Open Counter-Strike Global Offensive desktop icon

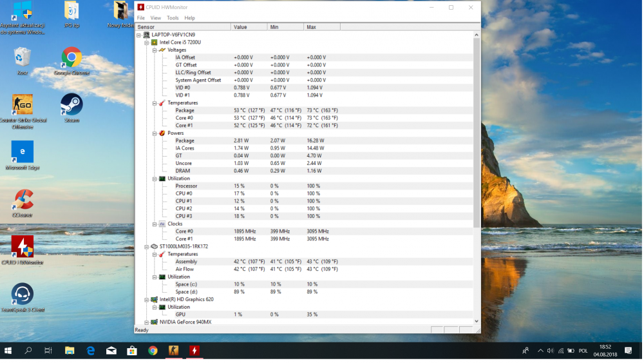pos(23,105)
